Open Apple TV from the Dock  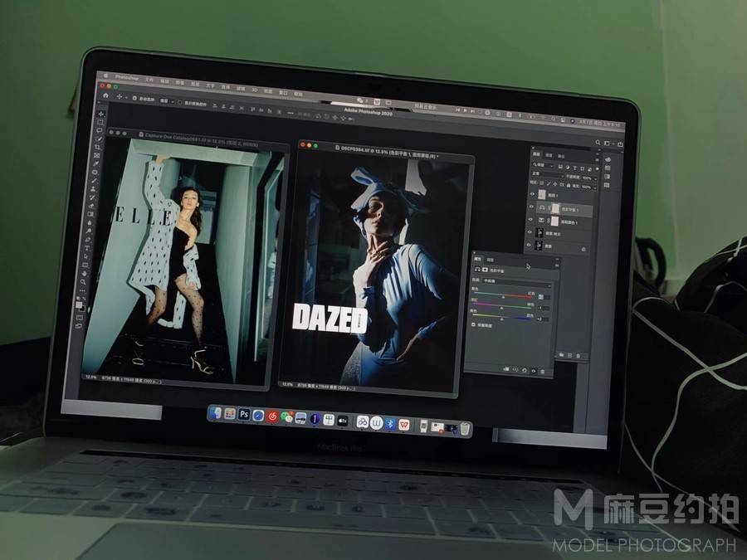(x=343, y=421)
